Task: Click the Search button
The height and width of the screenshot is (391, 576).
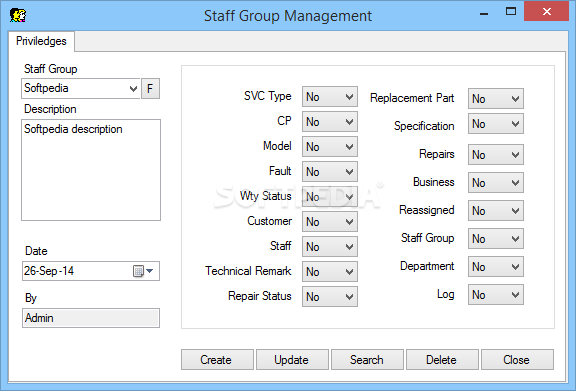Action: pyautogui.click(x=367, y=359)
